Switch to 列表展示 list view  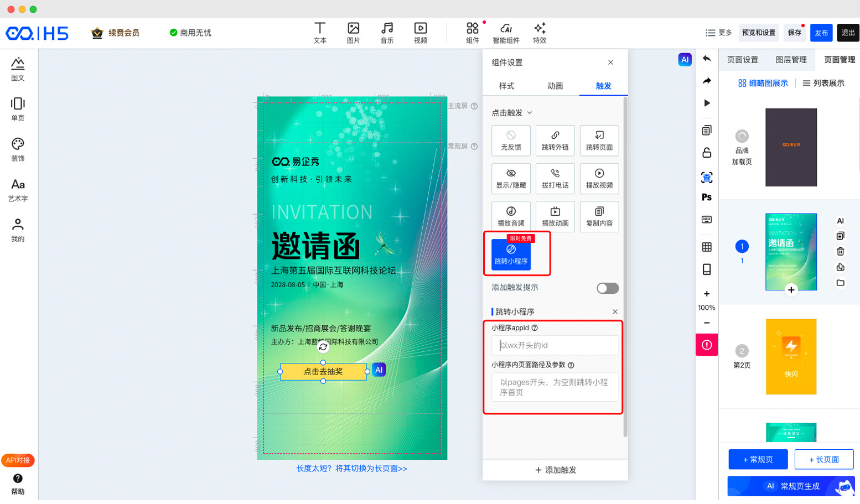(x=823, y=83)
